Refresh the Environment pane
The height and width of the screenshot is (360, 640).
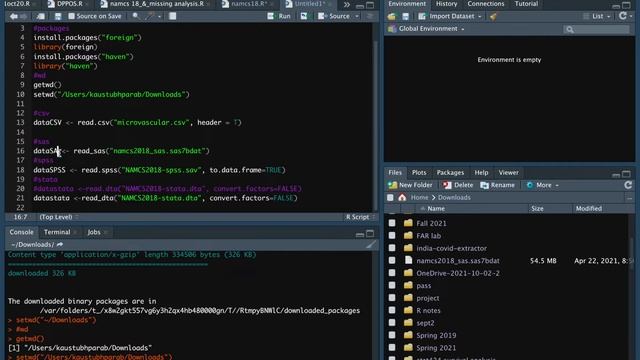click(x=622, y=16)
